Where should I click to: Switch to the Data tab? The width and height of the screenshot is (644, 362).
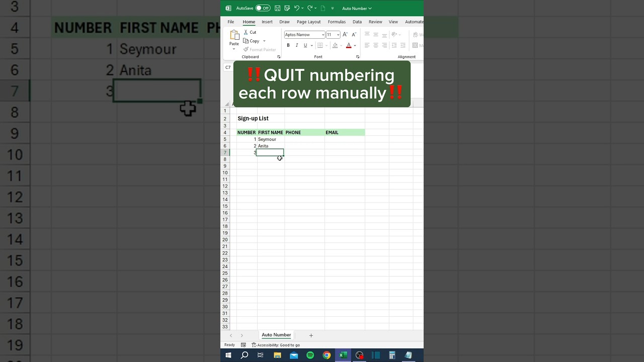[x=357, y=22]
